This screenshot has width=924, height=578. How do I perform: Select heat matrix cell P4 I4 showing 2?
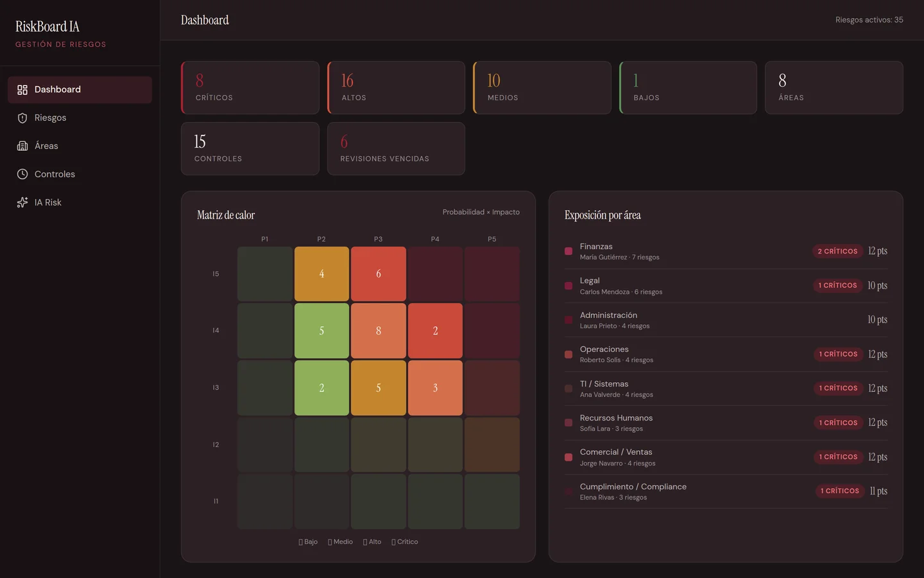pyautogui.click(x=435, y=331)
